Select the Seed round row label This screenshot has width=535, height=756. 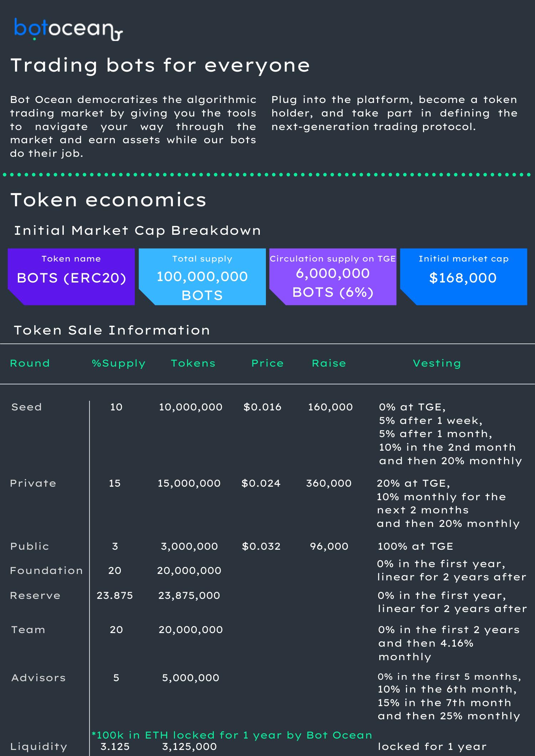(27, 407)
